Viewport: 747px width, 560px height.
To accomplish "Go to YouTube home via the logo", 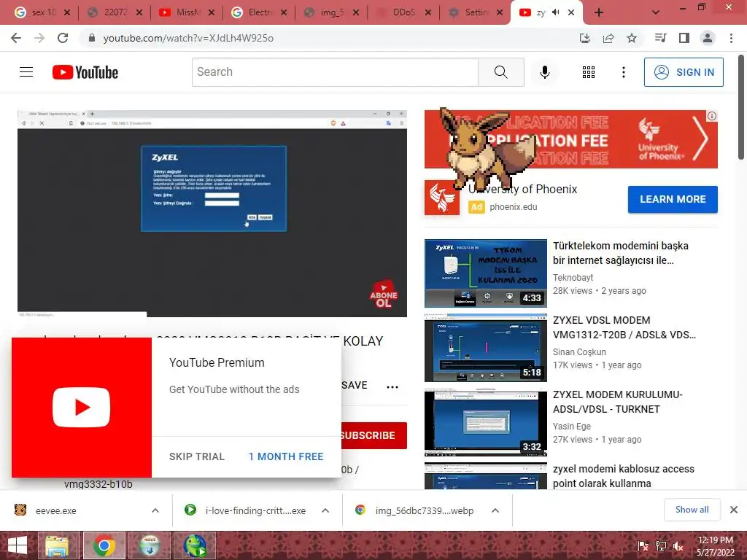I will pos(85,72).
